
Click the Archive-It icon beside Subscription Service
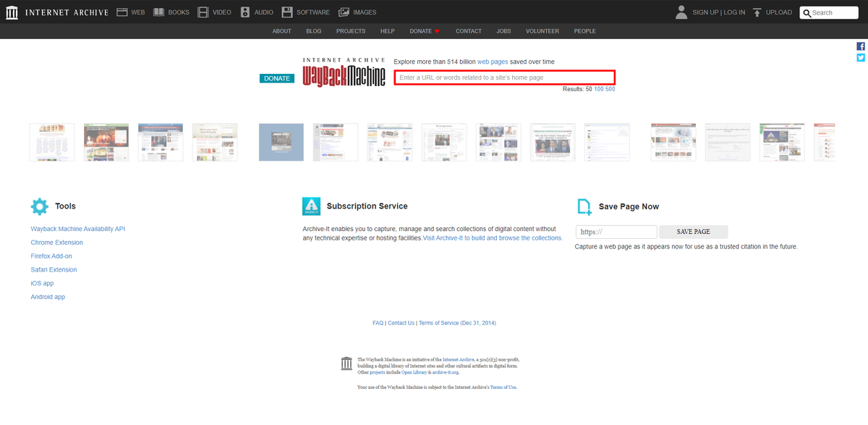click(311, 206)
